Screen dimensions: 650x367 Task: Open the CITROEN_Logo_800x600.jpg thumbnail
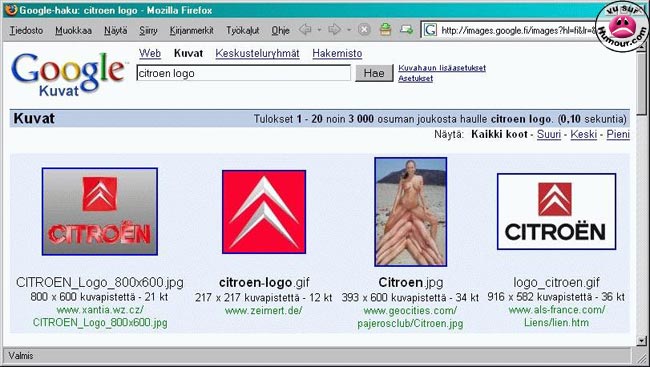(99, 211)
